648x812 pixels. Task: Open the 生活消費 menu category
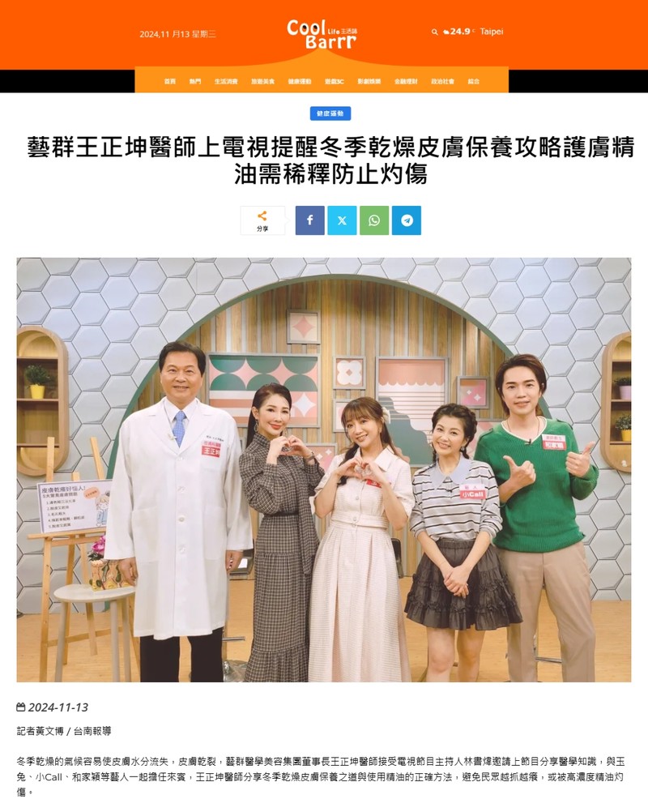(226, 81)
